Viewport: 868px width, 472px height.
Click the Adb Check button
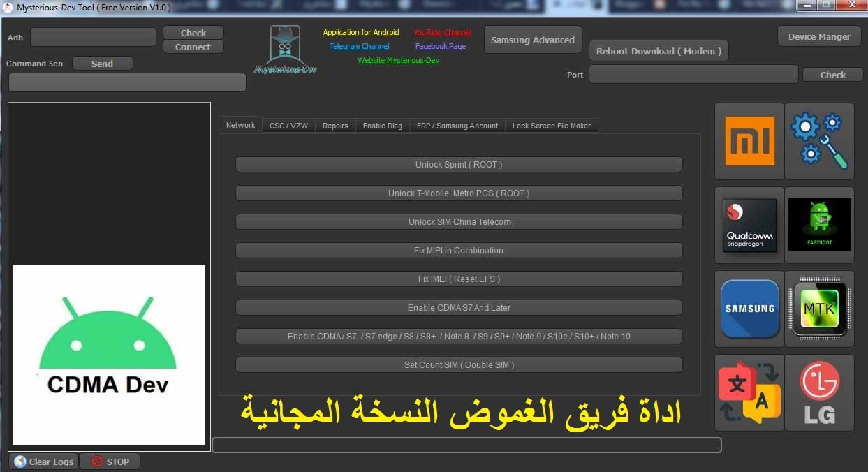click(193, 33)
